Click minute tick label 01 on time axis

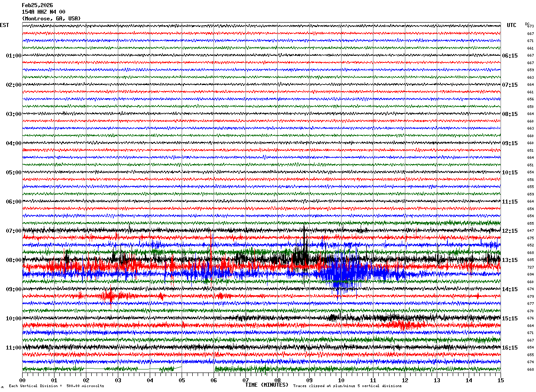click(54, 380)
